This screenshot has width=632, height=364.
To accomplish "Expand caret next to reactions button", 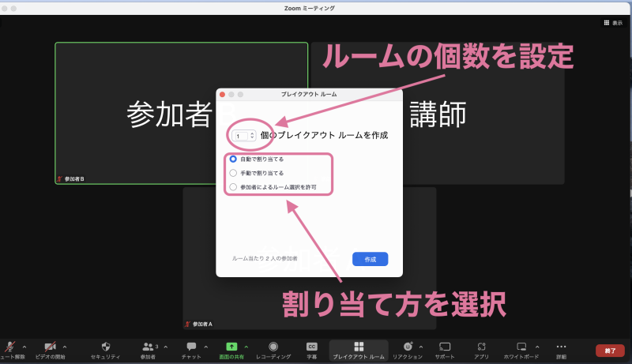I will [x=421, y=347].
